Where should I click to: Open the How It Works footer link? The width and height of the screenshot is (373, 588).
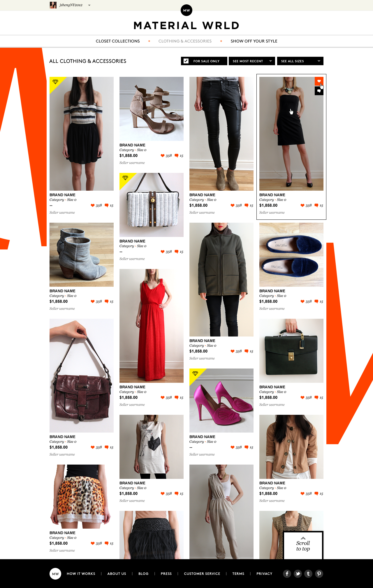click(81, 573)
